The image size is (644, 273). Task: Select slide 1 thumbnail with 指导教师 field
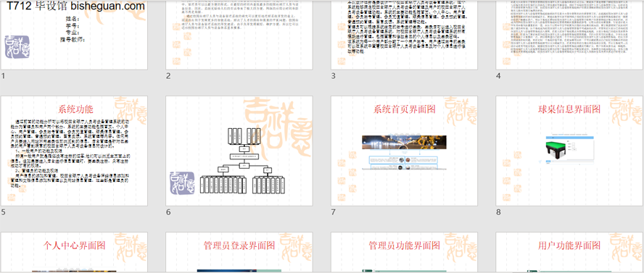pyautogui.click(x=74, y=35)
